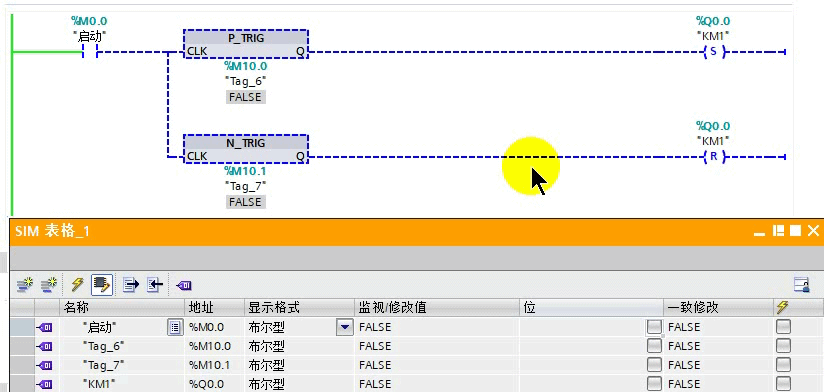824x392 pixels.
Task: Click the export icon with right arrow
Action: coord(130,285)
